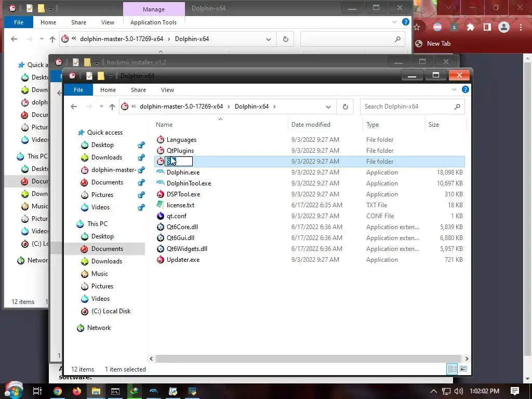Open the Chrome menu three dots
Viewport: 532px width, 399px height.
pyautogui.click(x=521, y=27)
